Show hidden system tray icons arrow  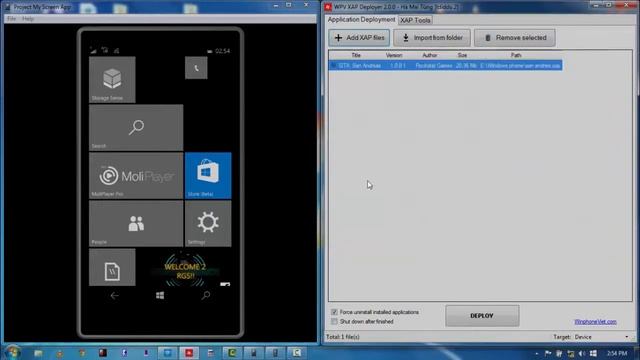(x=536, y=353)
